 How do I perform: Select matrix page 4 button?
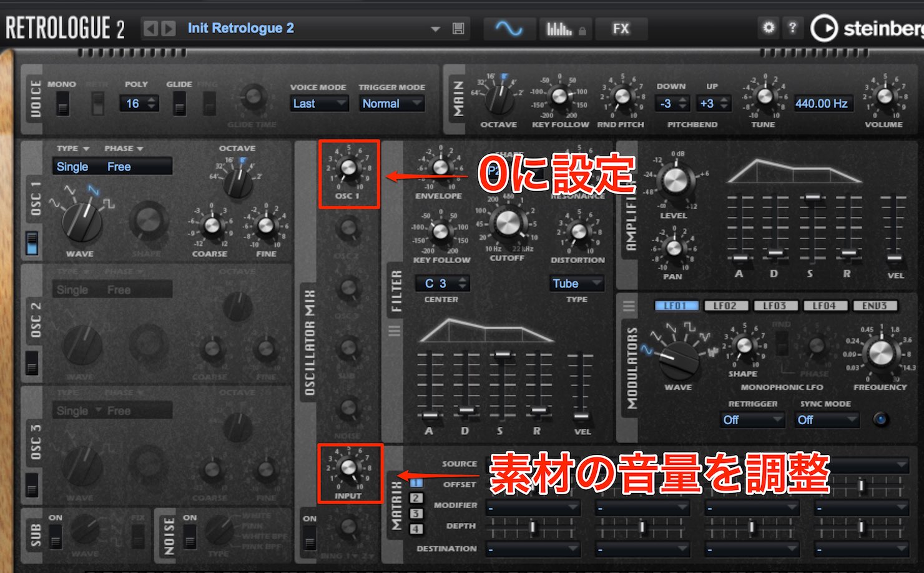pos(416,529)
